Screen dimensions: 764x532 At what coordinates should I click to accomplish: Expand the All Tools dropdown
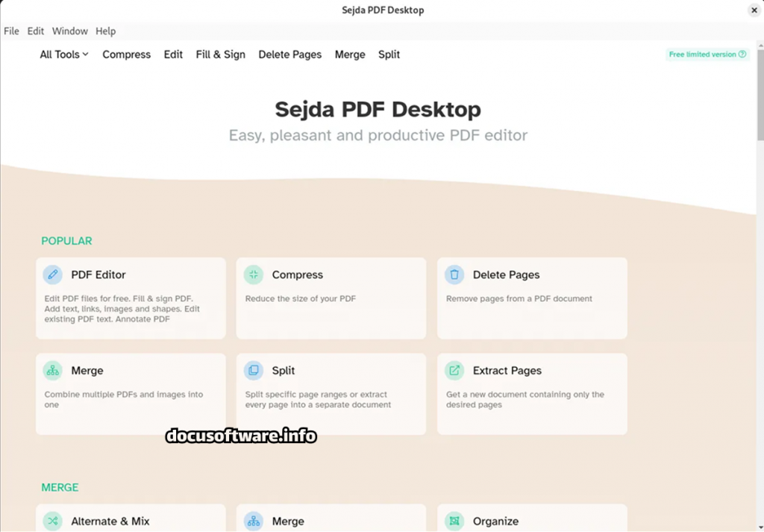coord(64,54)
